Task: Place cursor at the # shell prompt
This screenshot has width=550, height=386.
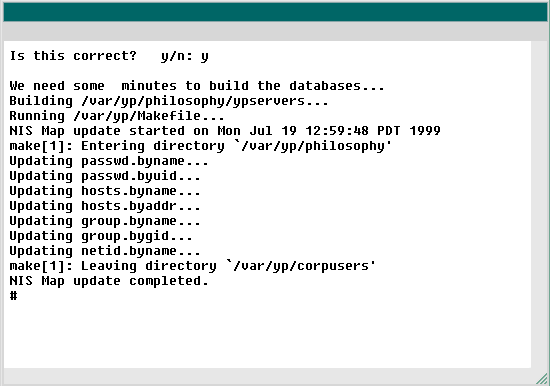Action: (x=13, y=296)
